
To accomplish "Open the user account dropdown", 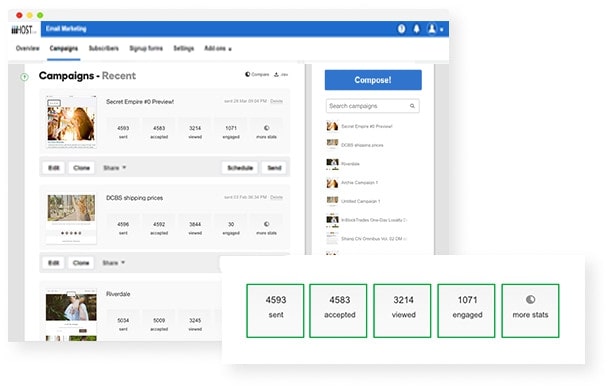I will coord(435,29).
